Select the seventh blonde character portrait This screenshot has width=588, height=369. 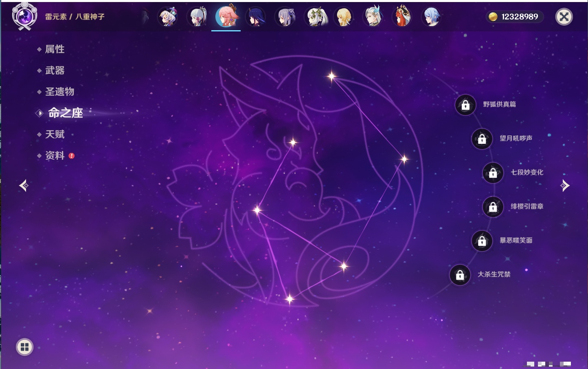344,17
